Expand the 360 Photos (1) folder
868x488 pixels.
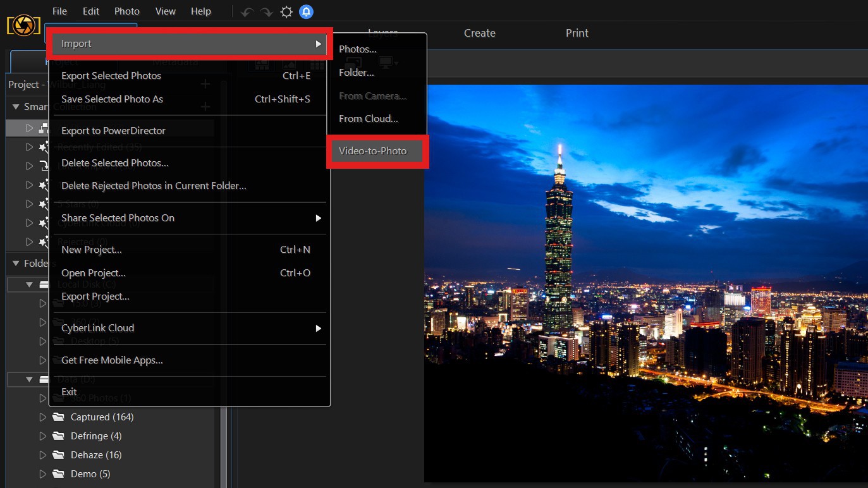(x=43, y=398)
